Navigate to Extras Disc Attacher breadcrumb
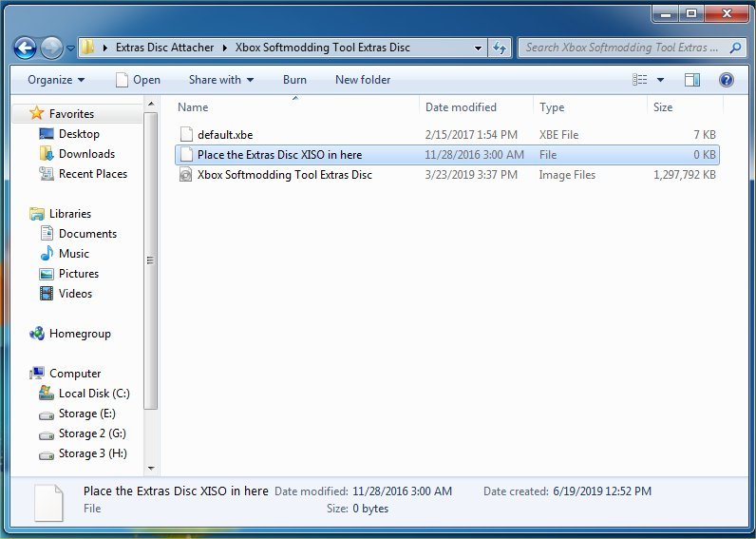Viewport: 756px width, 539px height. 164,48
